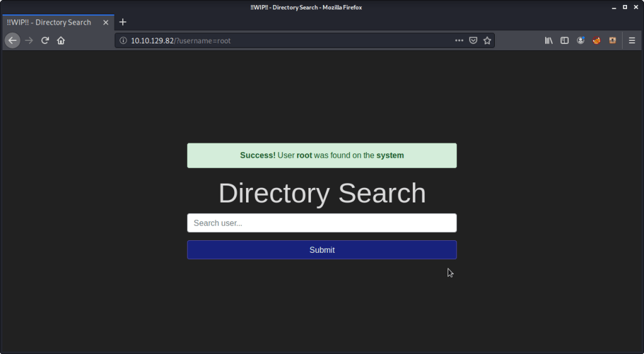Viewport: 644px width, 354px height.
Task: Open the Firefox hamburger menu
Action: [x=632, y=40]
